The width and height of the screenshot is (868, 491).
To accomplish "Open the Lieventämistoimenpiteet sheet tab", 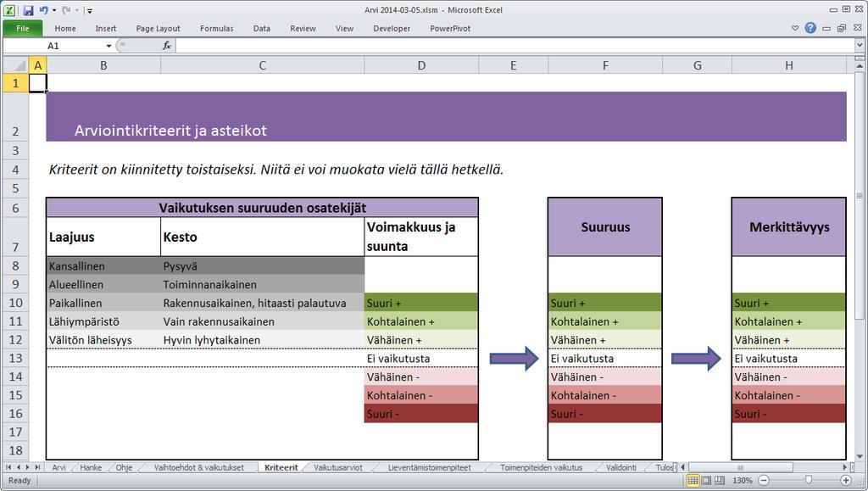I will 430,468.
